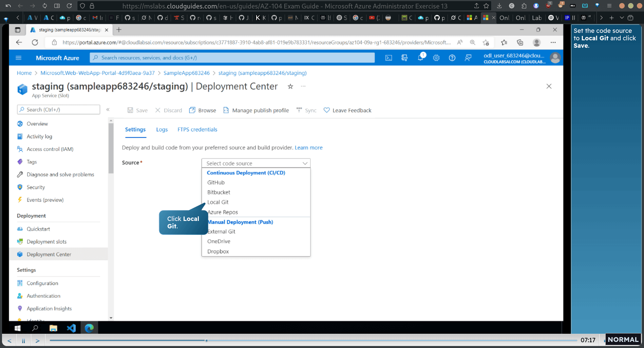This screenshot has width=644, height=348.
Task: Open Configuration under Settings
Action: (x=42, y=283)
